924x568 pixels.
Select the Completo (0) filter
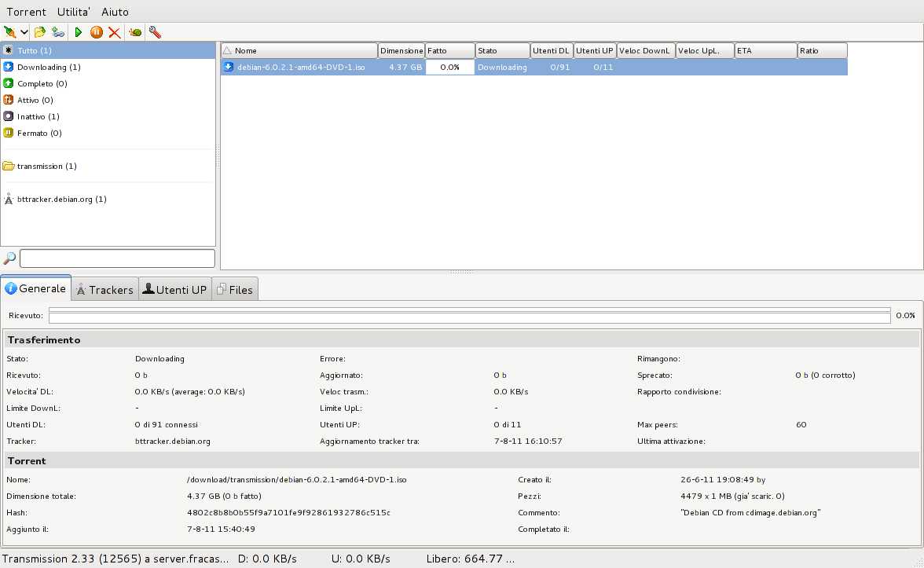coord(108,83)
